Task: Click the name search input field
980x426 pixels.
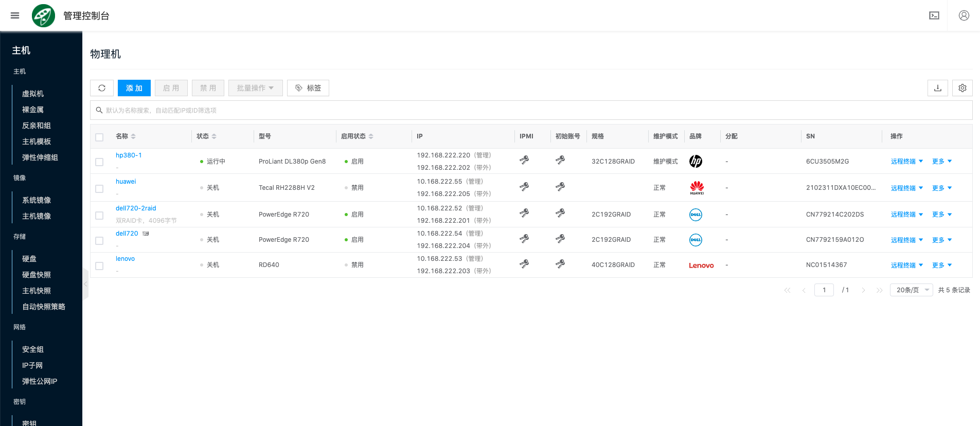Action: coord(531,110)
